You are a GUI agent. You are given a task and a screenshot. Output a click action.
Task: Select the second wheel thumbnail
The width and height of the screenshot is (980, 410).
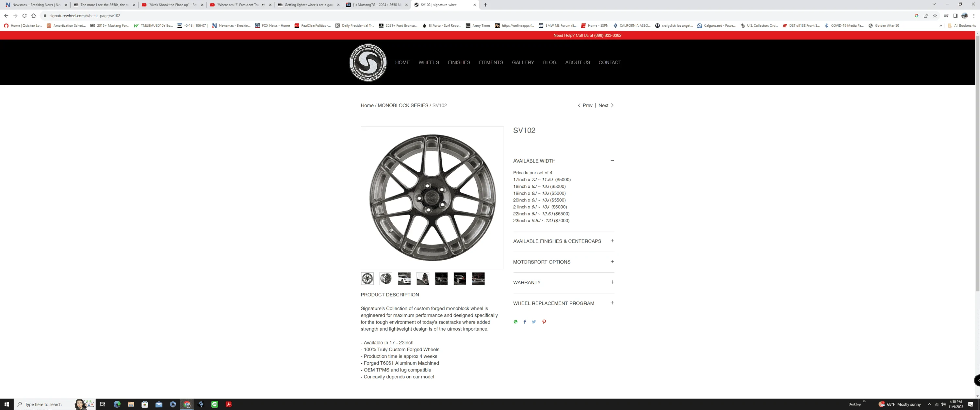tap(386, 278)
